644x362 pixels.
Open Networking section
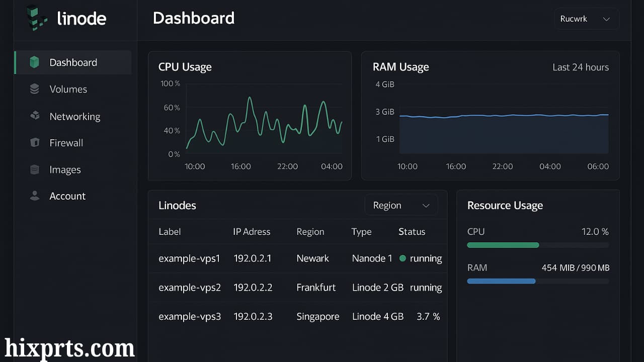[75, 116]
